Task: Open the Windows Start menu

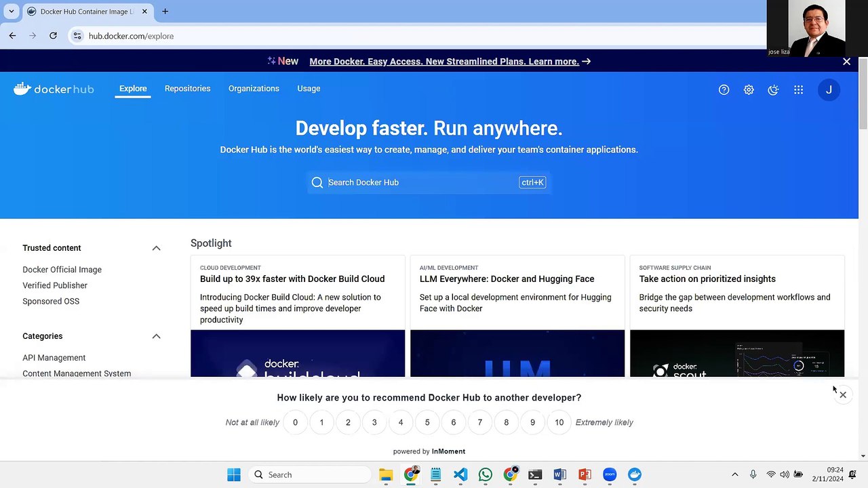Action: coord(234,474)
